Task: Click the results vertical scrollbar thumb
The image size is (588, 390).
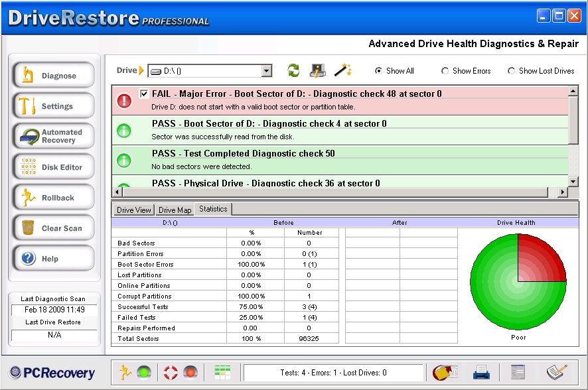Action: 573,120
